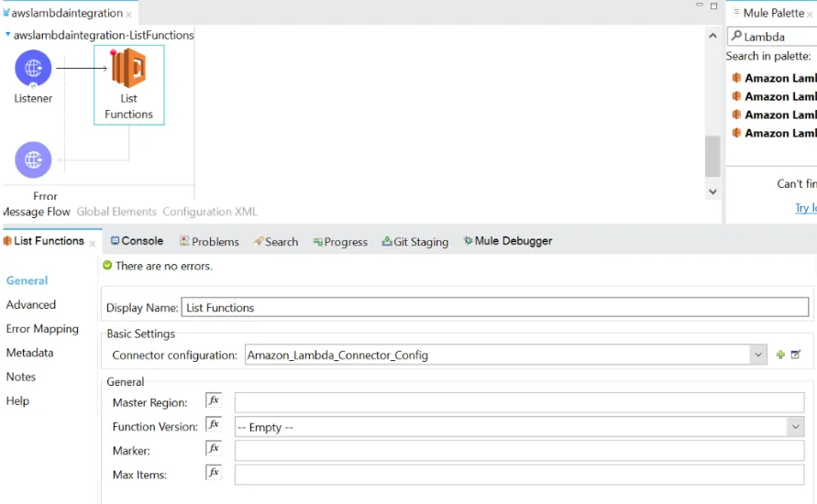This screenshot has height=504, width=817.
Task: Select the General properties section
Action: coord(28,280)
